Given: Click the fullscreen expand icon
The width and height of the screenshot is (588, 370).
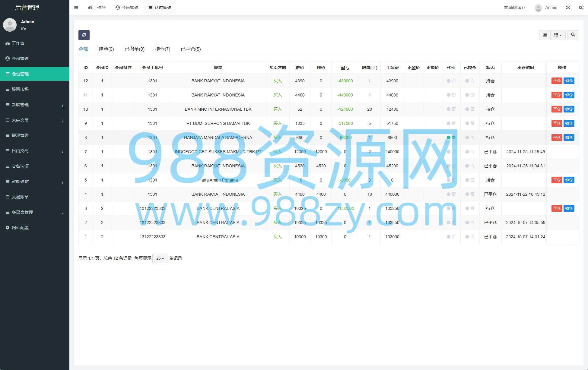Looking at the screenshot, I should pos(568,8).
